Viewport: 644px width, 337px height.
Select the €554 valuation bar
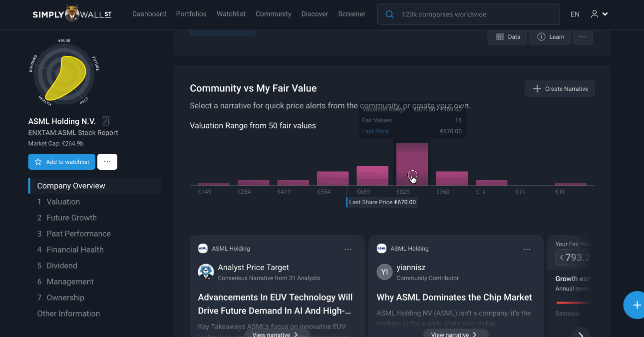pyautogui.click(x=332, y=179)
